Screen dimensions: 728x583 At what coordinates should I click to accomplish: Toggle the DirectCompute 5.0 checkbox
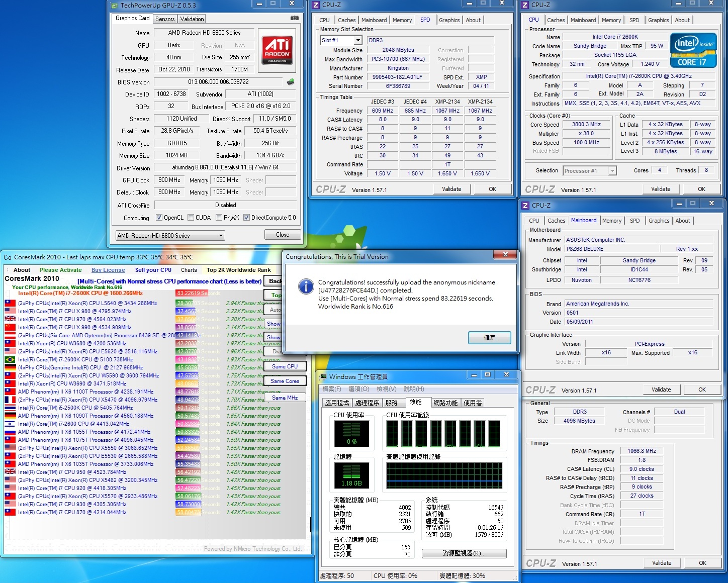(x=246, y=218)
